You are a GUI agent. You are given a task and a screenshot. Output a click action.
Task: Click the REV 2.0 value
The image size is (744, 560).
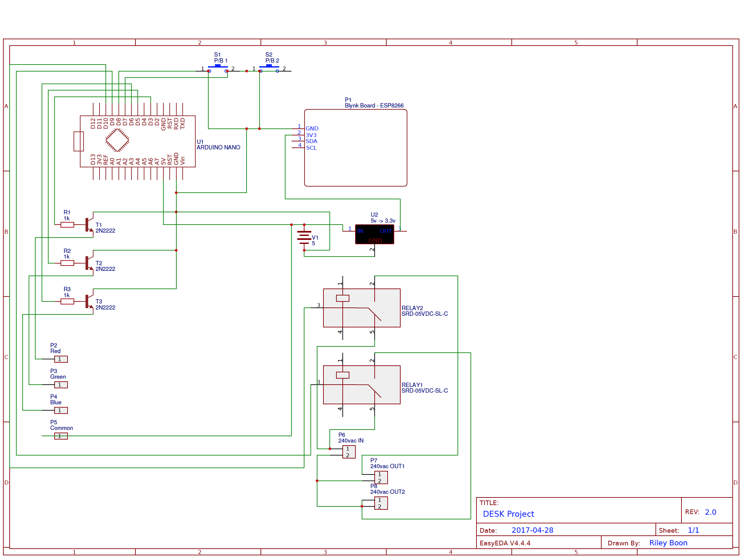(711, 512)
